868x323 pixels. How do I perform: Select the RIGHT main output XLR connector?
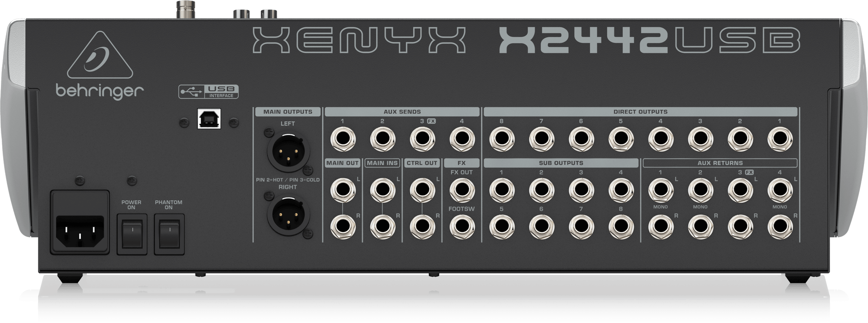pos(288,215)
